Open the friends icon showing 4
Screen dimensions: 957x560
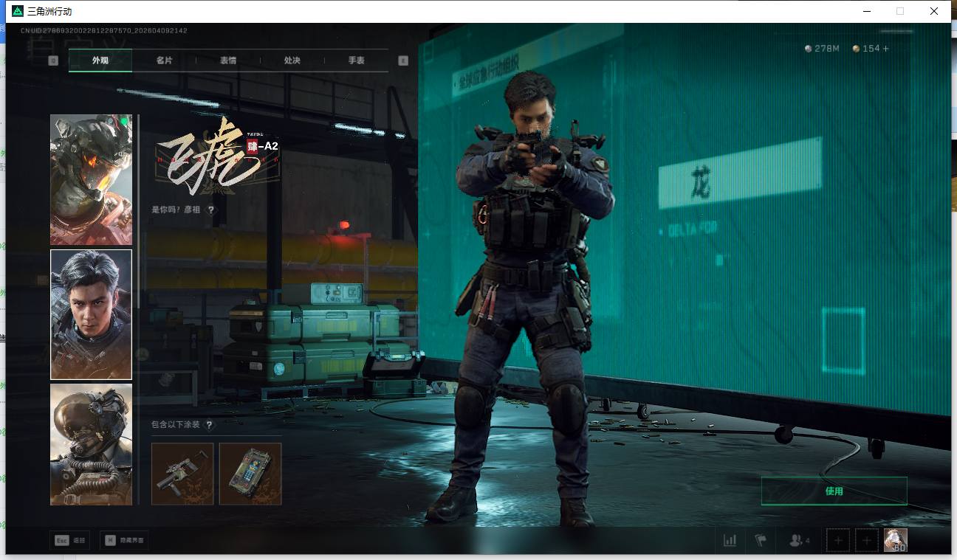[x=799, y=540]
